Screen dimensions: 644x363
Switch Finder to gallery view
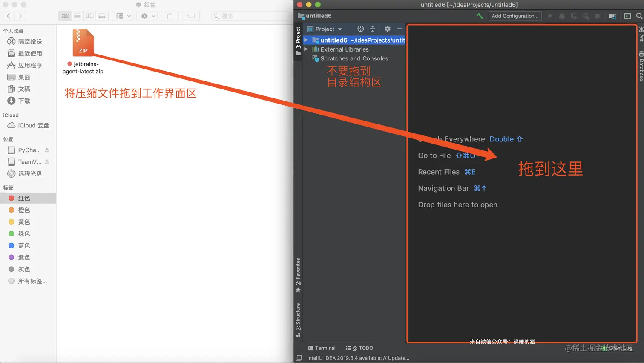pyautogui.click(x=102, y=16)
